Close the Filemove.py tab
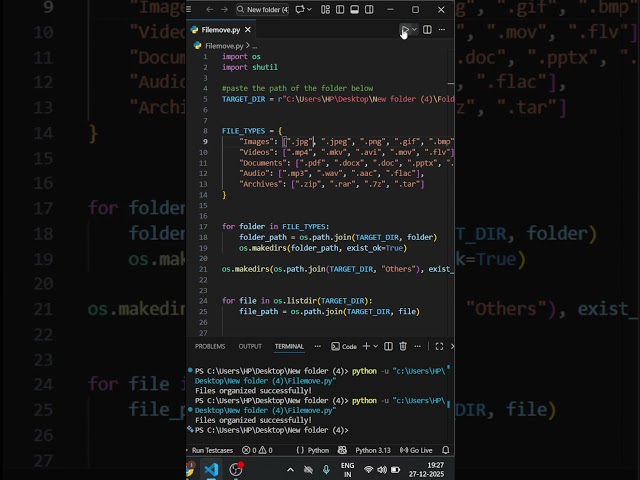Image resolution: width=640 pixels, height=480 pixels. pyautogui.click(x=248, y=30)
